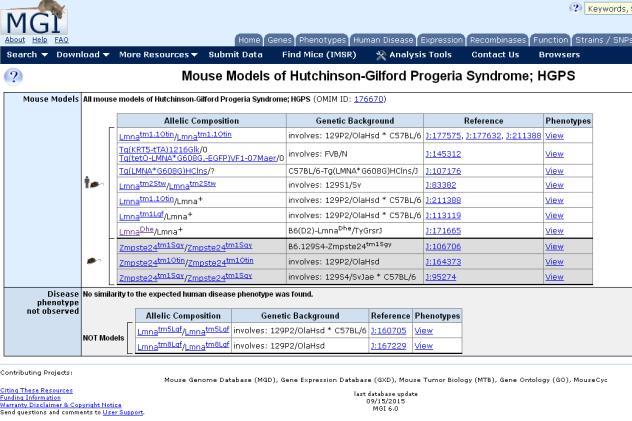Open Lmna tm2Stw allele link

(167, 185)
